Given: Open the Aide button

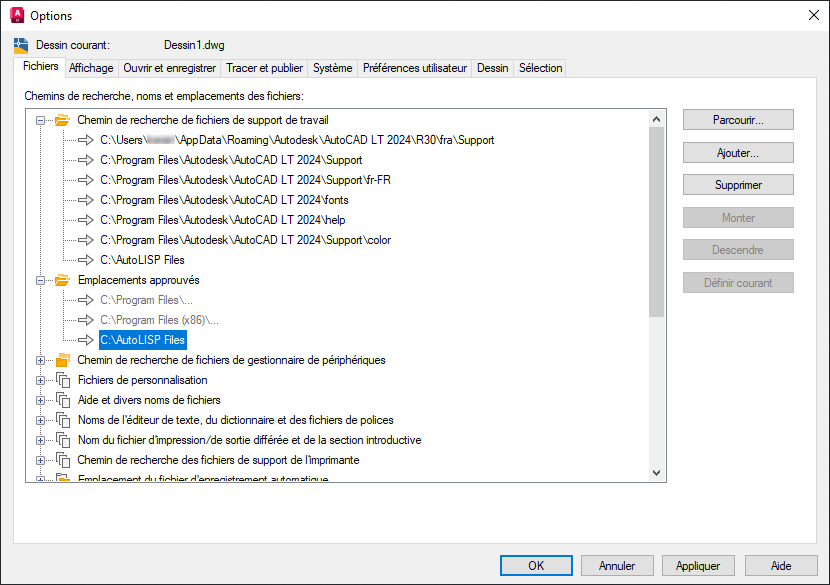Looking at the screenshot, I should [x=781, y=565].
